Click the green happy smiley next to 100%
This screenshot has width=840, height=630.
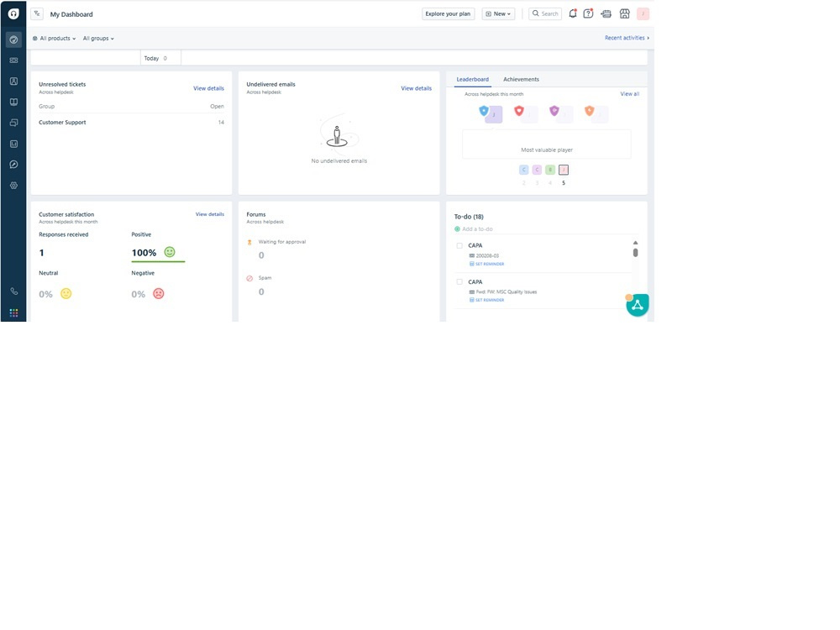[x=170, y=252]
